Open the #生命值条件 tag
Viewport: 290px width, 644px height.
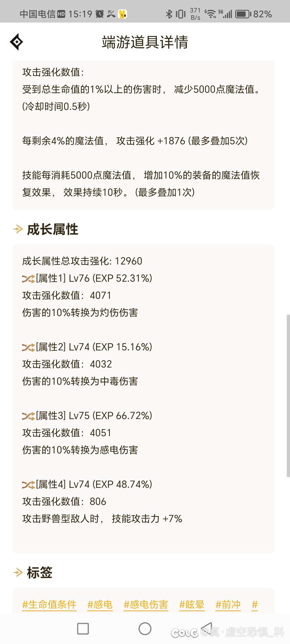[49, 605]
